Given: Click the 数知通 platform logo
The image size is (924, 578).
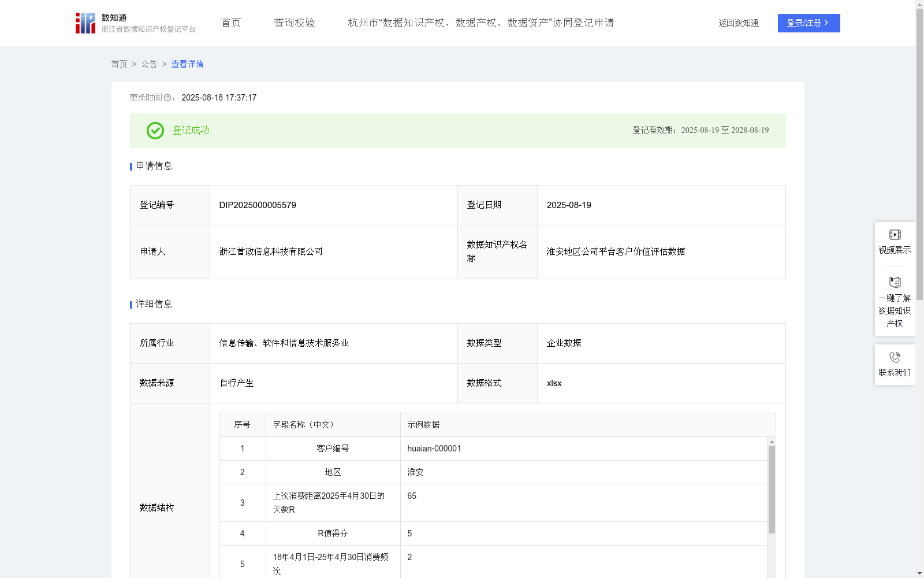Looking at the screenshot, I should pos(135,23).
